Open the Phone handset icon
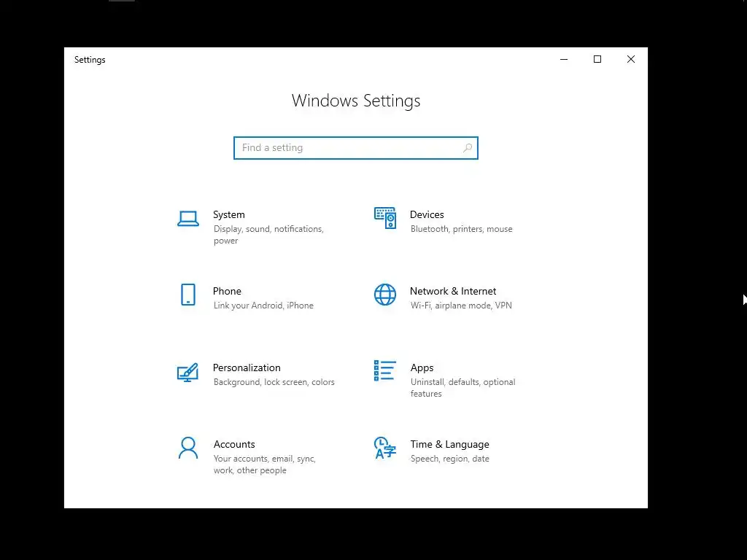The height and width of the screenshot is (560, 747). (188, 295)
